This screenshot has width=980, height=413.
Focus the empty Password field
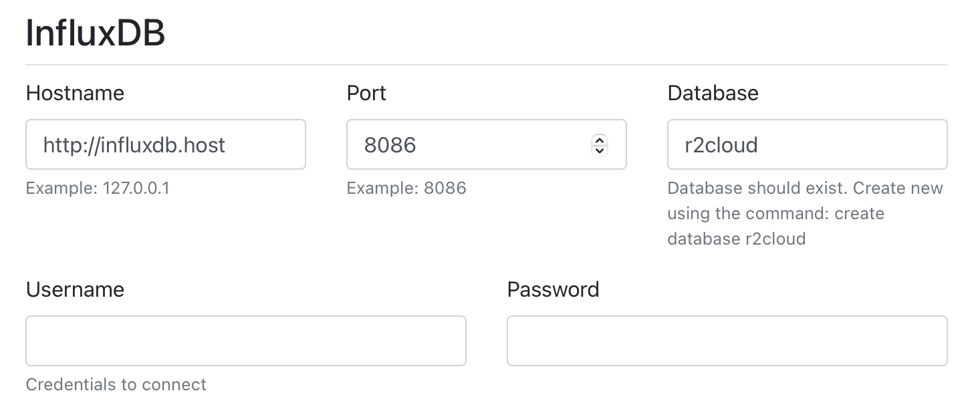727,341
